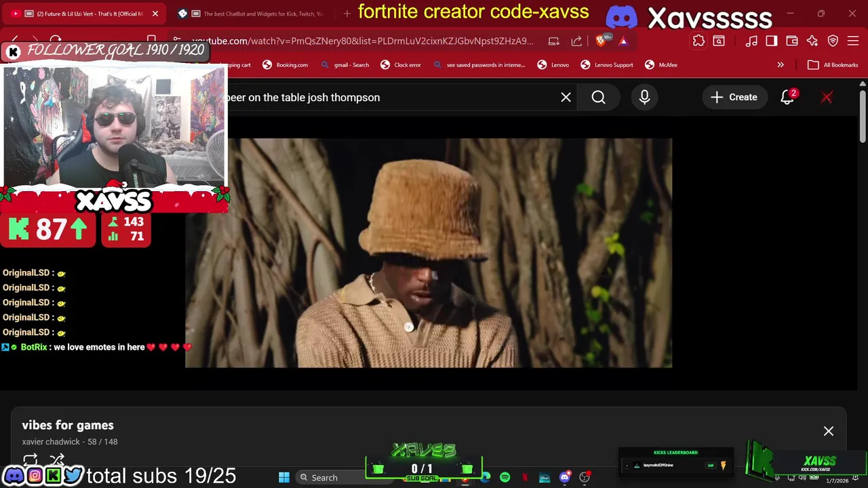Open the extensions puzzle-piece menu
868x488 pixels.
698,41
